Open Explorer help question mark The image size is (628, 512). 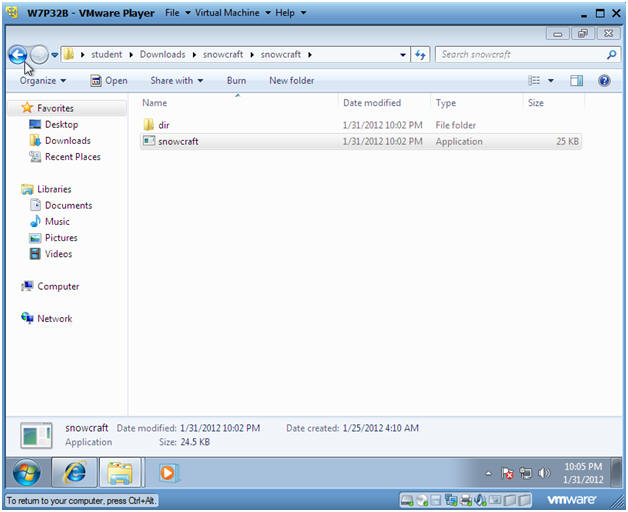[x=604, y=81]
